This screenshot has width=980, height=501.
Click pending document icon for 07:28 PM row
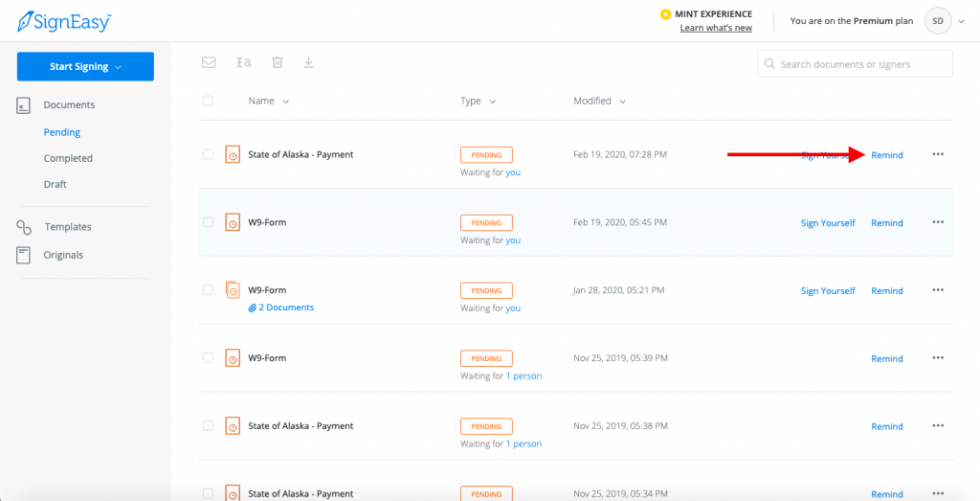point(233,155)
